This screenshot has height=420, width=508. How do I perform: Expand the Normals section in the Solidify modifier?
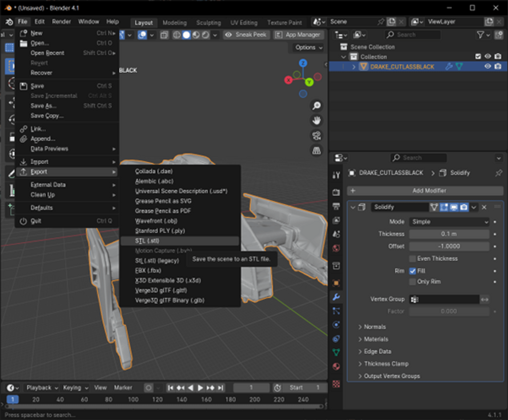pyautogui.click(x=375, y=327)
